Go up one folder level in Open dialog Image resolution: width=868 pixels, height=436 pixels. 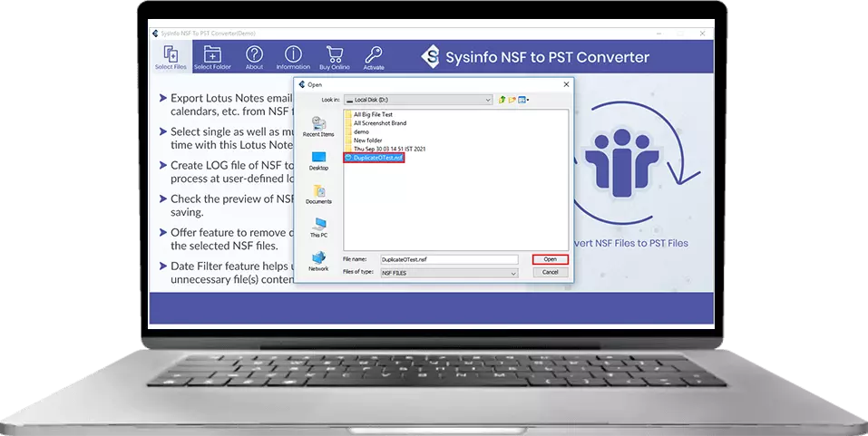(x=502, y=100)
